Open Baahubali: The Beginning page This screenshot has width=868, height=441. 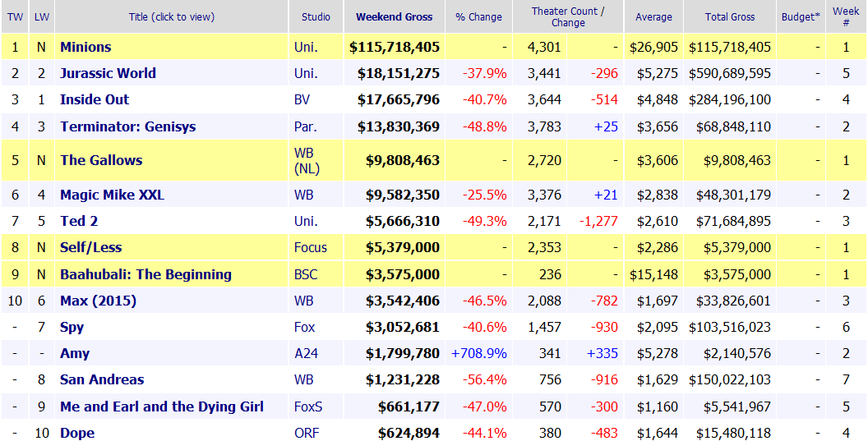(x=146, y=274)
